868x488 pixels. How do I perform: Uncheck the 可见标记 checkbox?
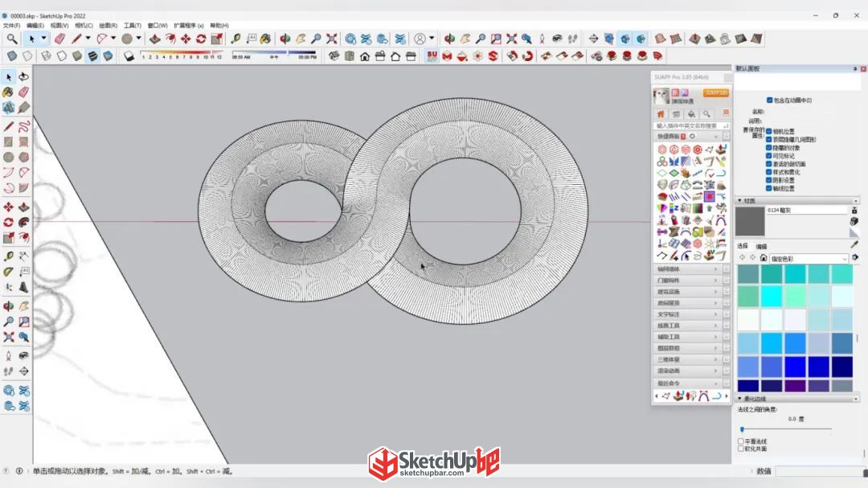pos(769,156)
